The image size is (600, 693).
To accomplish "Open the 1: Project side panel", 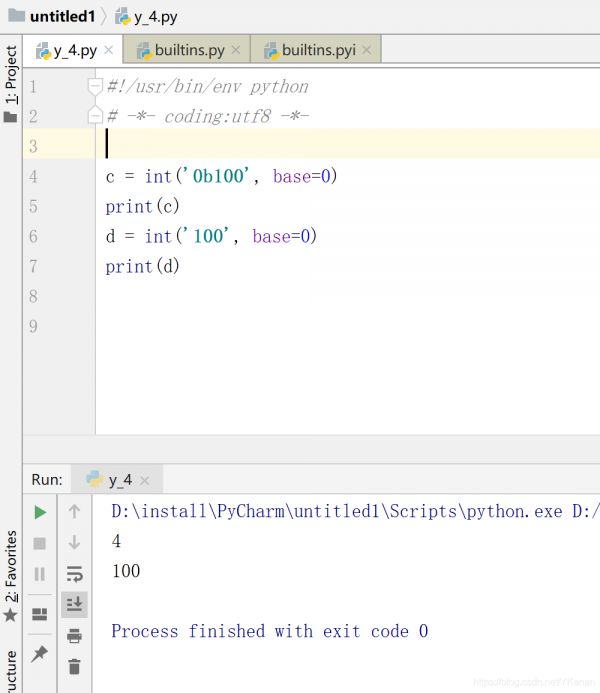I will click(11, 74).
